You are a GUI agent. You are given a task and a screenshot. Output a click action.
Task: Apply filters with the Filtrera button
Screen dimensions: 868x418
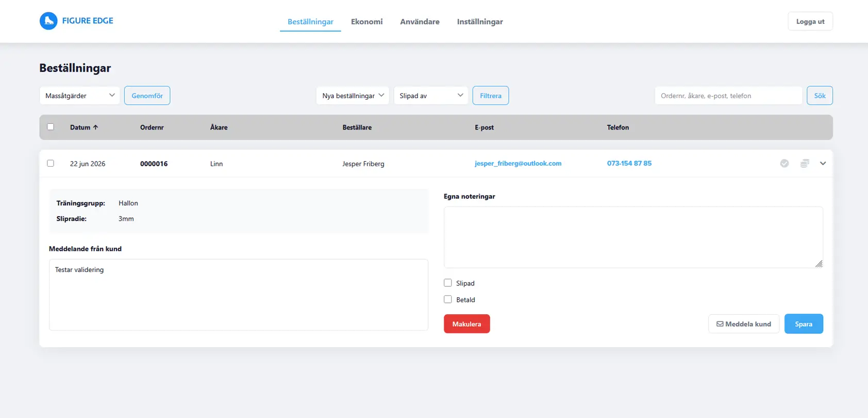click(x=491, y=95)
